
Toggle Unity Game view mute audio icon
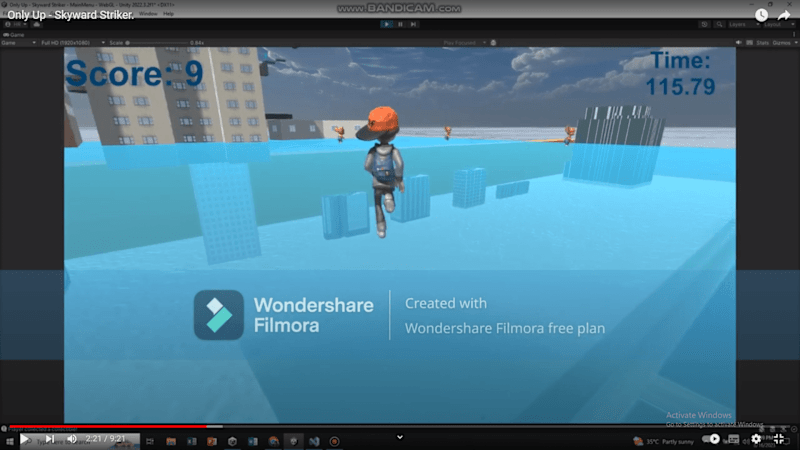click(738, 43)
